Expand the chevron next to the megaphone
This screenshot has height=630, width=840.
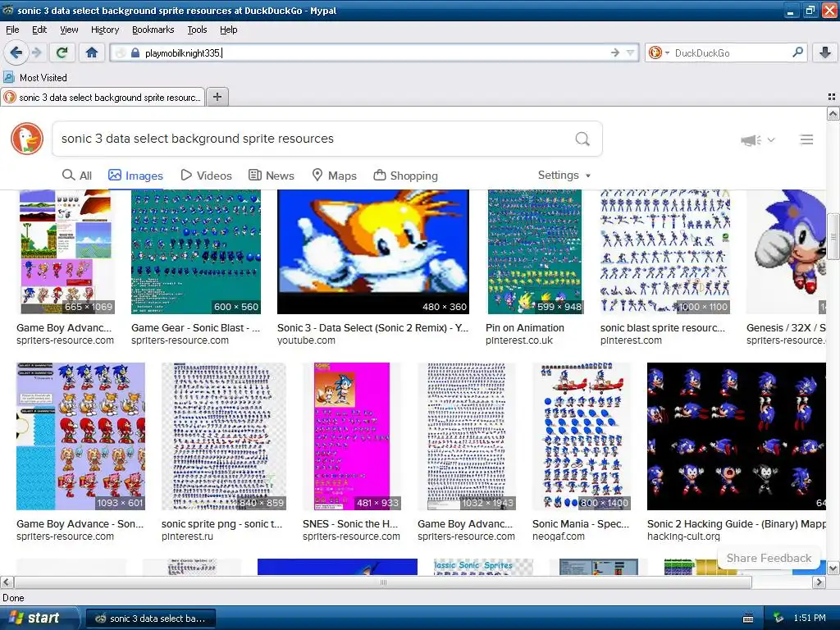tap(771, 139)
